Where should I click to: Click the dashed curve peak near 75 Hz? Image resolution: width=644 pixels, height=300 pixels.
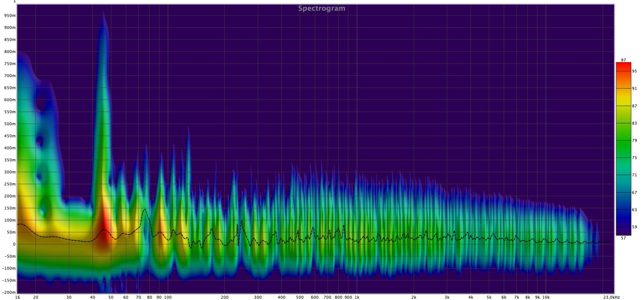click(145, 210)
